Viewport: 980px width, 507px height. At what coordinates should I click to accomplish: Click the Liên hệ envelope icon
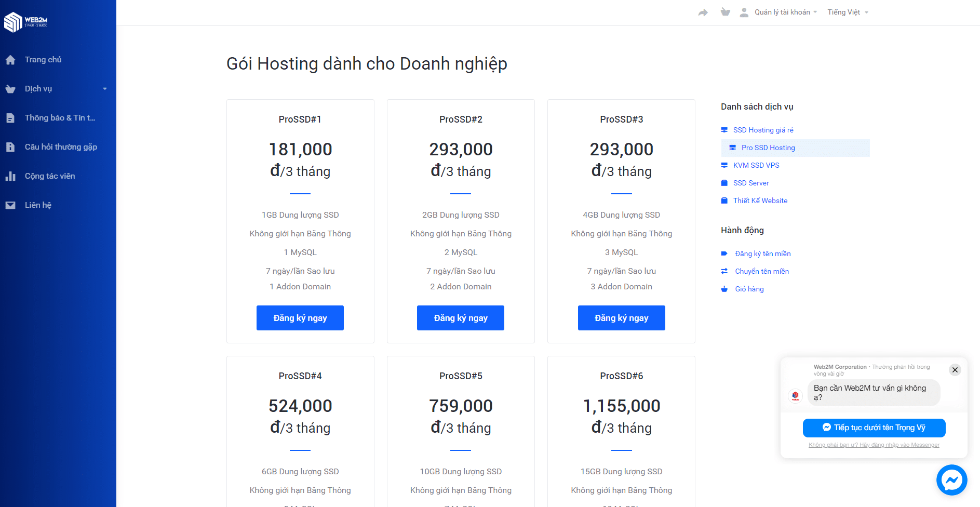[x=10, y=205]
